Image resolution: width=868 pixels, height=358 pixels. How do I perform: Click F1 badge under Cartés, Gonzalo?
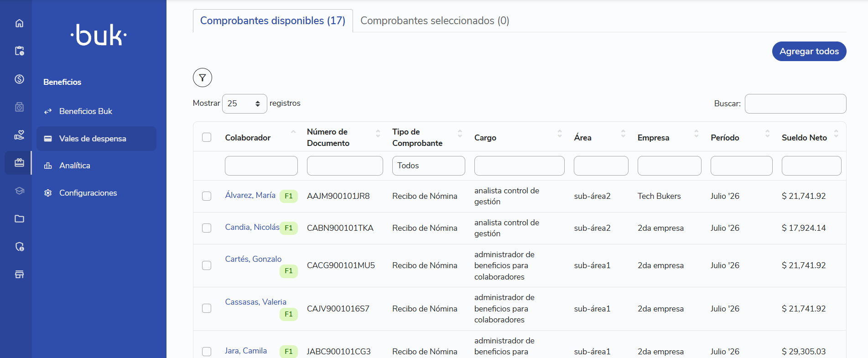tap(288, 271)
